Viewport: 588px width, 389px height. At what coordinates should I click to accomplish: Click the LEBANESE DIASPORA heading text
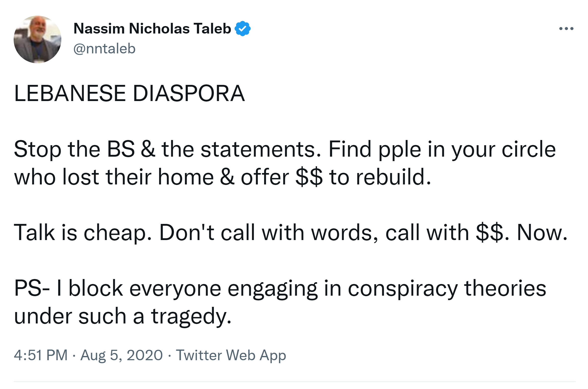[129, 93]
